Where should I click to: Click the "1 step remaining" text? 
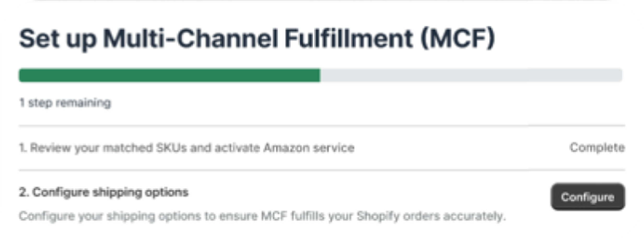pos(65,103)
